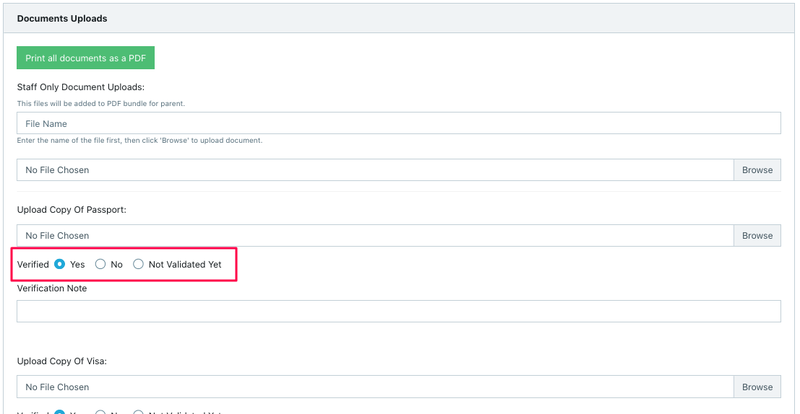Click the visa No File Chosen field

375,387
